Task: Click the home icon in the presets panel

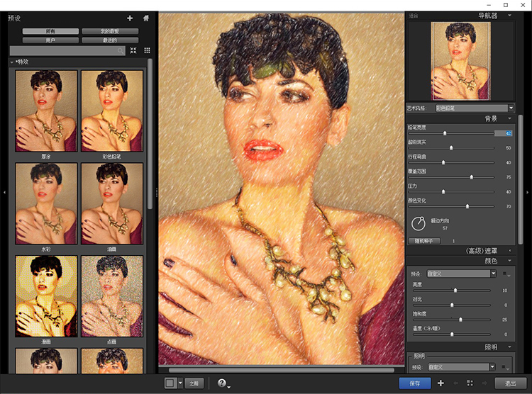Action: (146, 18)
